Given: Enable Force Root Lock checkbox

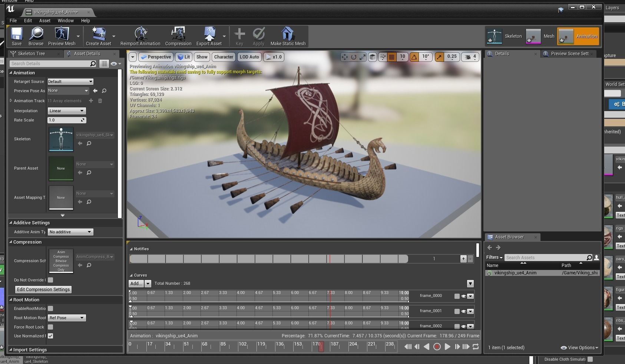Looking at the screenshot, I should tap(50, 327).
